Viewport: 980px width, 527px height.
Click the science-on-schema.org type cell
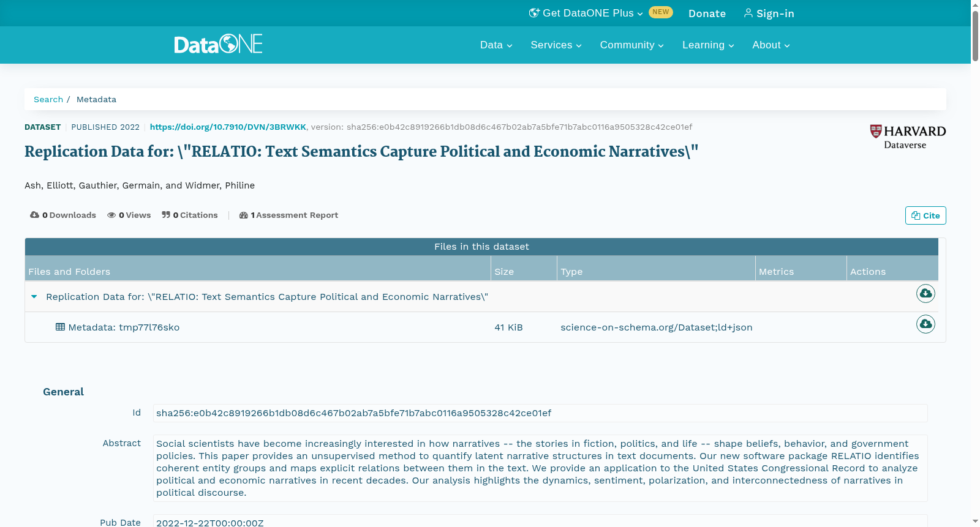point(657,327)
